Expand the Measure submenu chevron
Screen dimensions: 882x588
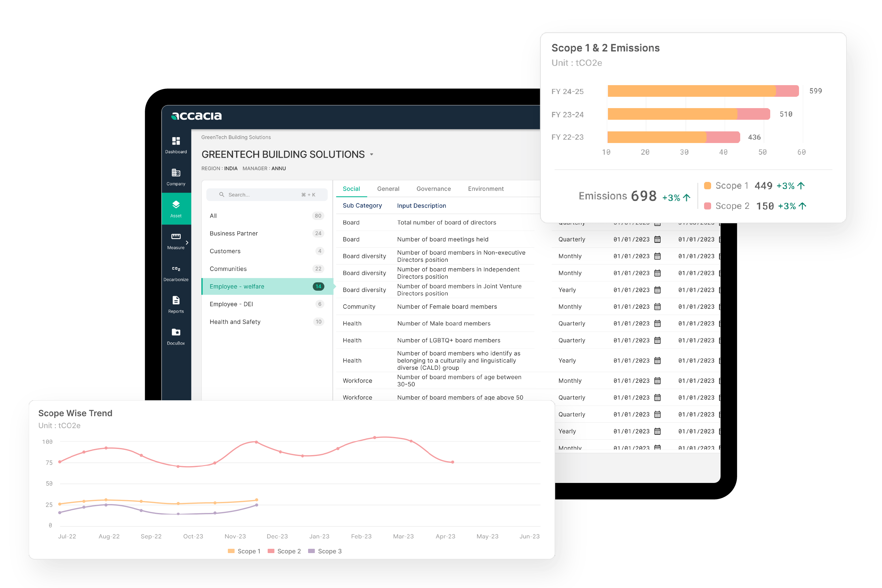pyautogui.click(x=187, y=243)
